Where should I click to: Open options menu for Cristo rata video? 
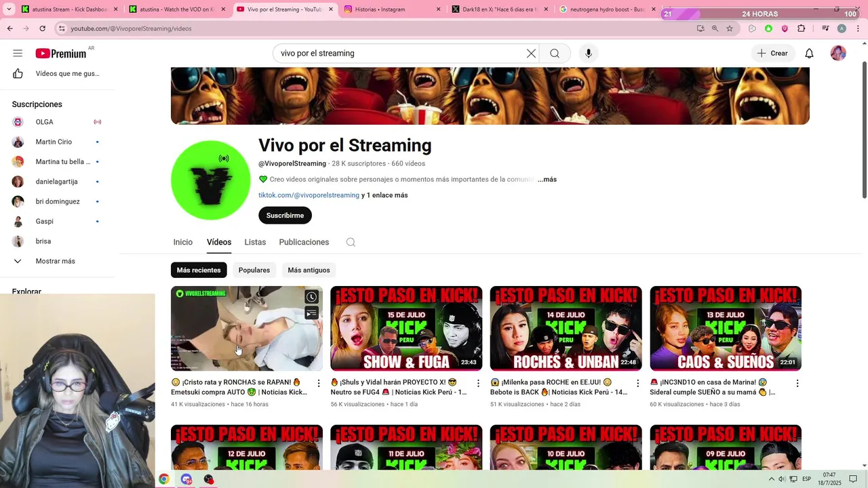click(x=318, y=384)
